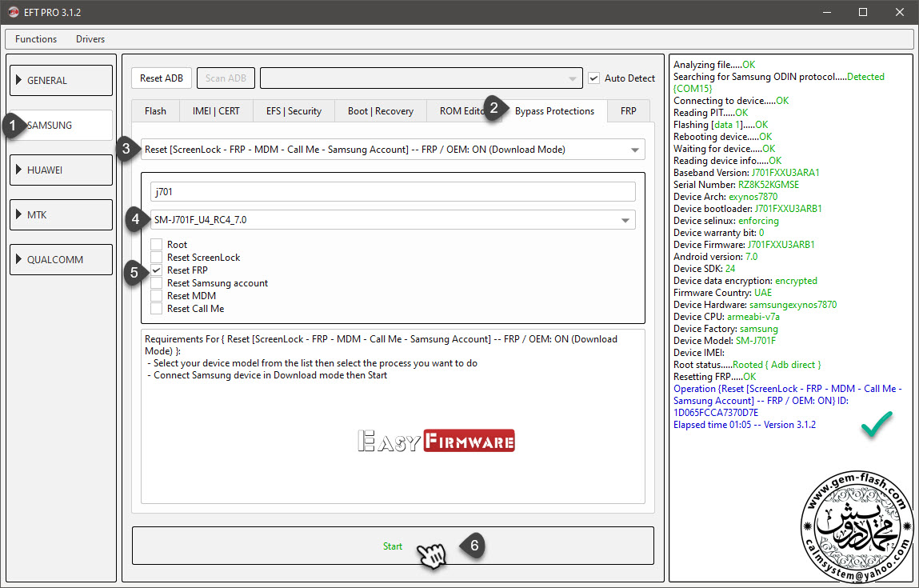Click 'Android version: 7.0' log entry
This screenshot has height=588, width=919.
716,257
